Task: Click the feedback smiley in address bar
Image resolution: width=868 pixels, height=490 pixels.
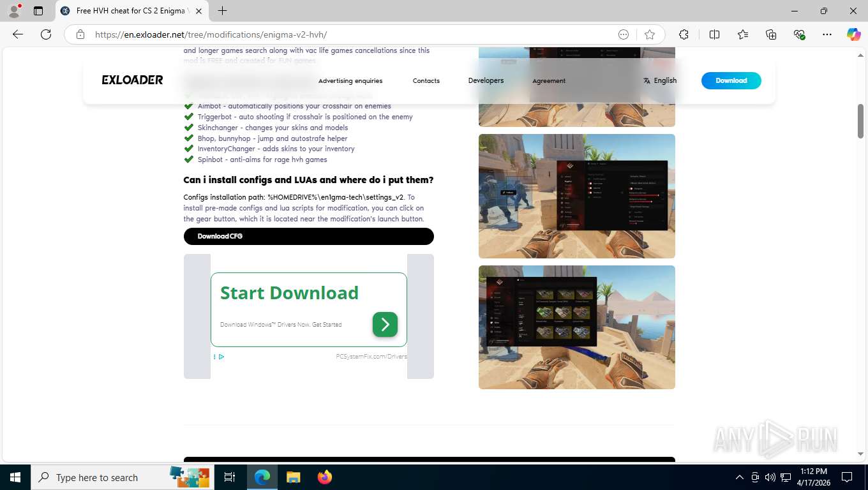Action: [x=624, y=34]
